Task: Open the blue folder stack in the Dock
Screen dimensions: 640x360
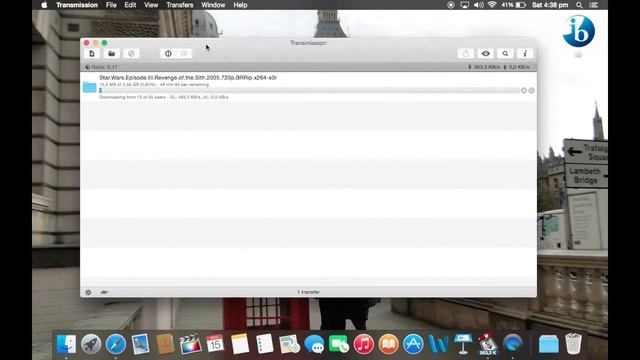Action: tap(548, 344)
